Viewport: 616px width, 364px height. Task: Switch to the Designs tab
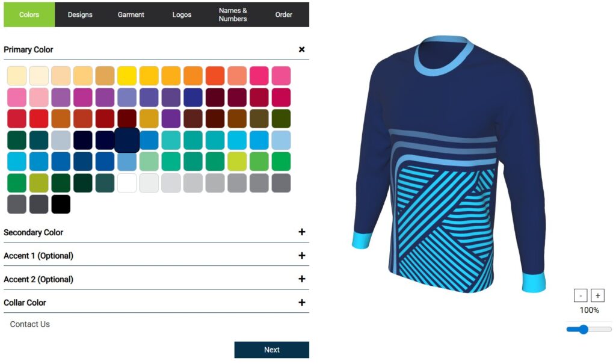(80, 14)
